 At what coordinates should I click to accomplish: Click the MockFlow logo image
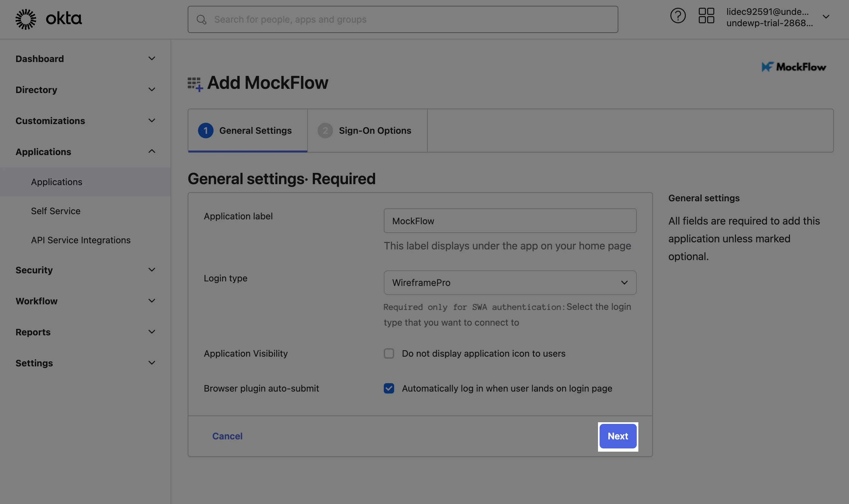tap(794, 67)
